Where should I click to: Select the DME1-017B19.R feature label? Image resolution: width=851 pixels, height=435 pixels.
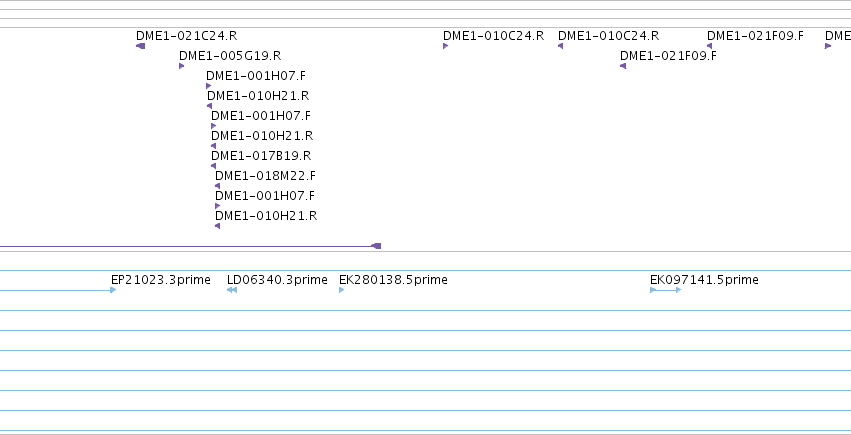tap(261, 156)
